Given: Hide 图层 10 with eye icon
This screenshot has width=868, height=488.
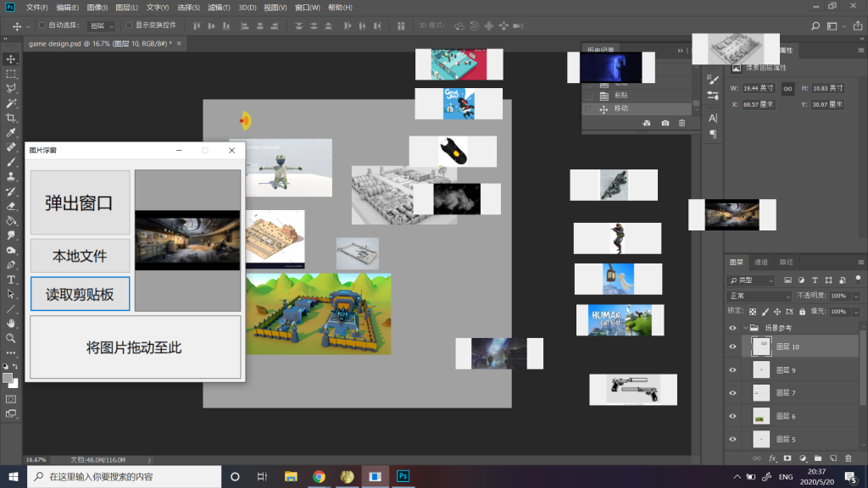Looking at the screenshot, I should pos(733,347).
